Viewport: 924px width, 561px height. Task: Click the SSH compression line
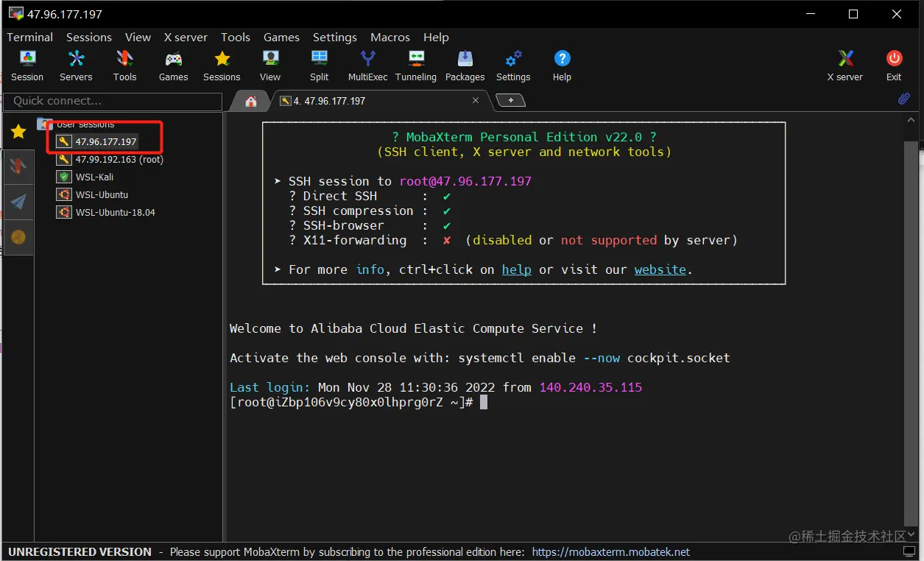370,211
